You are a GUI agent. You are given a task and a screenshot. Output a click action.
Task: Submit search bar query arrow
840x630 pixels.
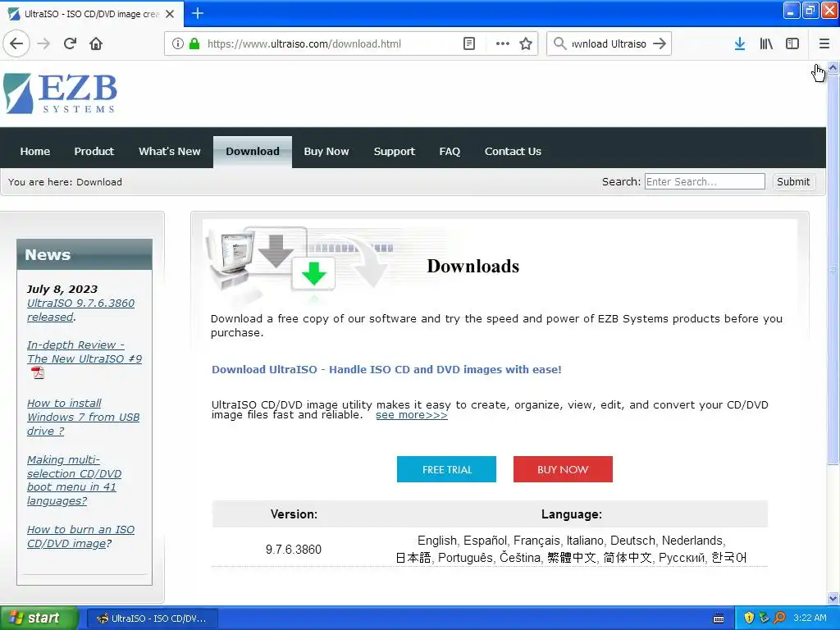(x=660, y=43)
